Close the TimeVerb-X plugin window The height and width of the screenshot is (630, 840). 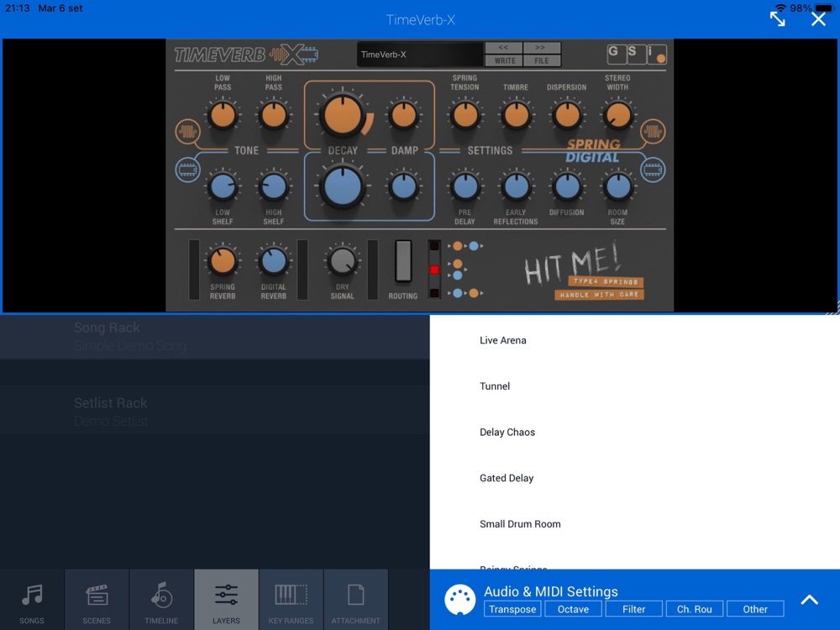click(818, 19)
